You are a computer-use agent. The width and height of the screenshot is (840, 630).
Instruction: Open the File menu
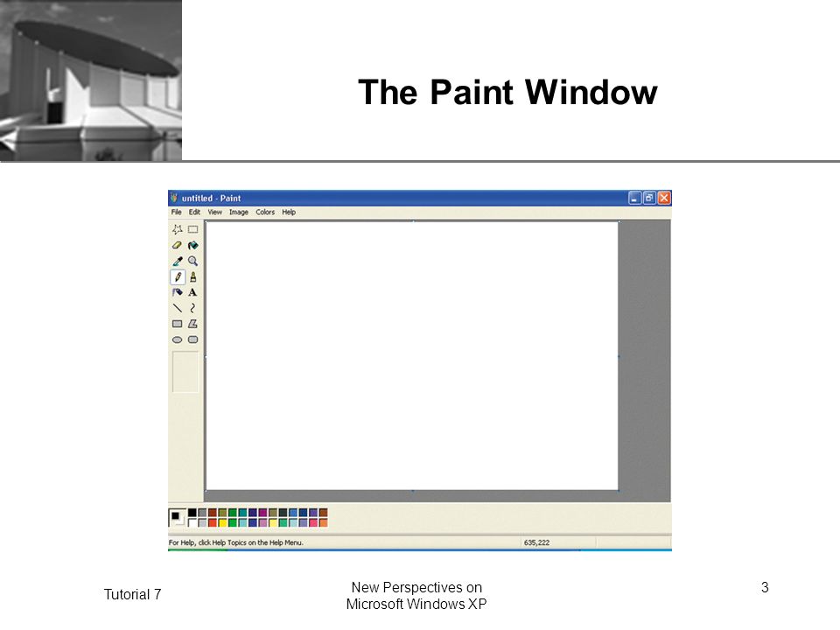[x=176, y=212]
